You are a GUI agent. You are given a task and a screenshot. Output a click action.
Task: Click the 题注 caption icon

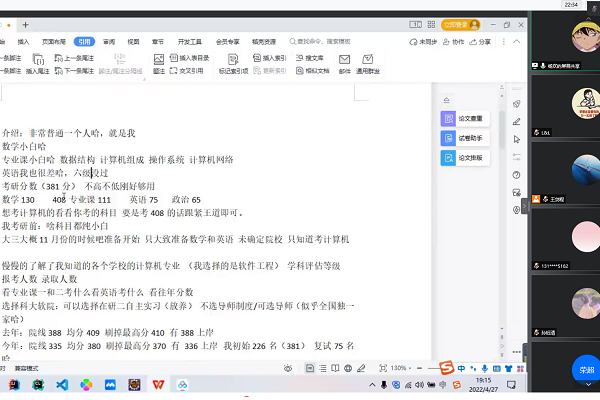159,64
